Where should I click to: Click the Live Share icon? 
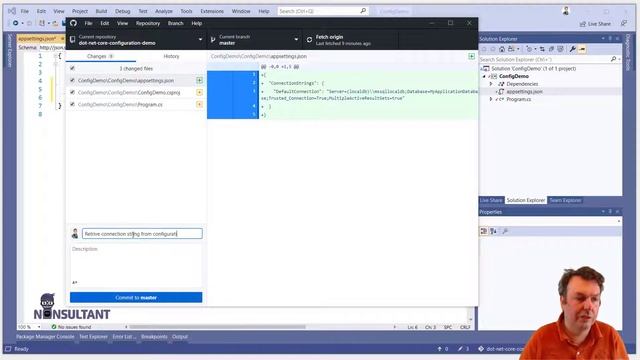(x=582, y=24)
